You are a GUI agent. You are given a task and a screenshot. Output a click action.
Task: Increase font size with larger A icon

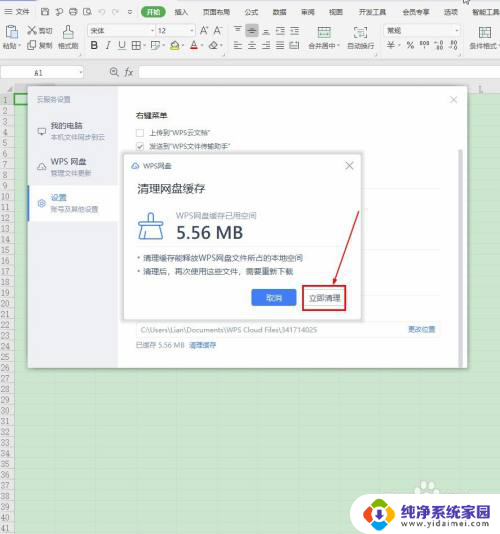[x=204, y=30]
